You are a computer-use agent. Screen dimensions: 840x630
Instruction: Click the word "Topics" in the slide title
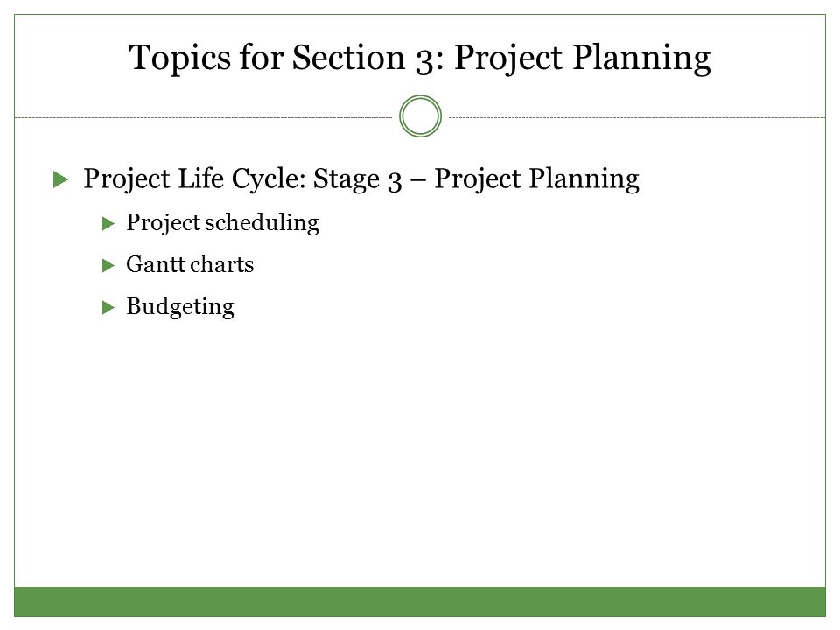tap(180, 59)
